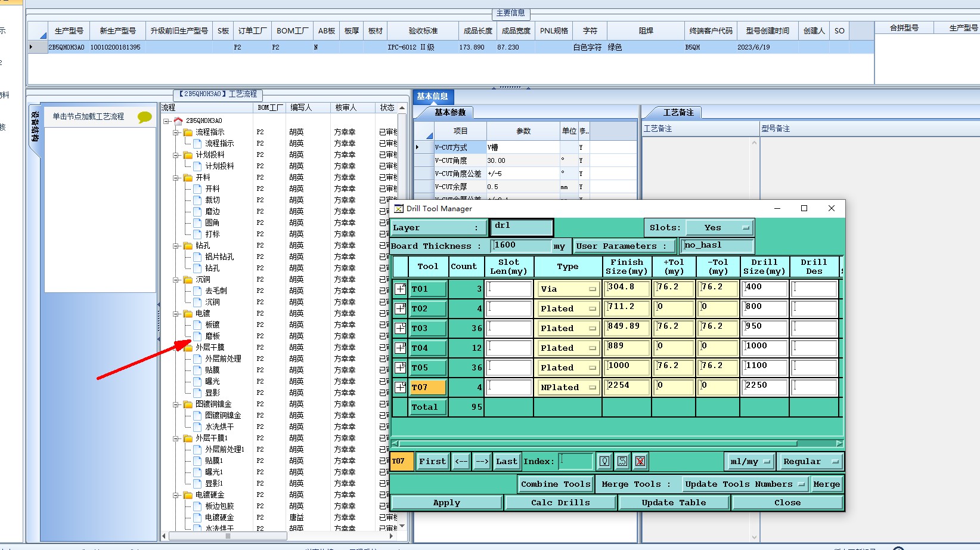The height and width of the screenshot is (550, 980).
Task: Collapse the 钻孔 folder node
Action: pos(176,246)
